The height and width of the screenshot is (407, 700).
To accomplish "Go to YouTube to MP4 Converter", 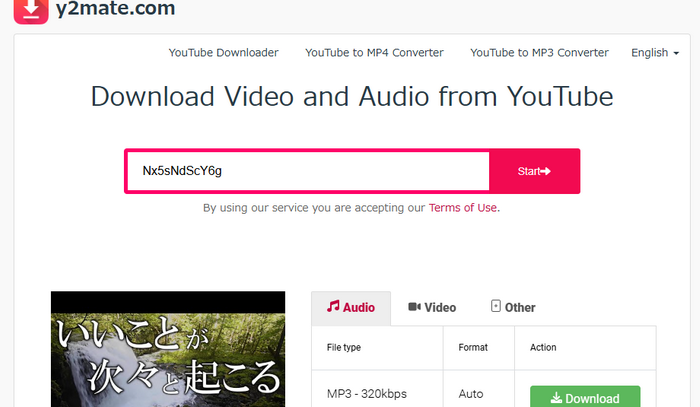I will pos(374,53).
